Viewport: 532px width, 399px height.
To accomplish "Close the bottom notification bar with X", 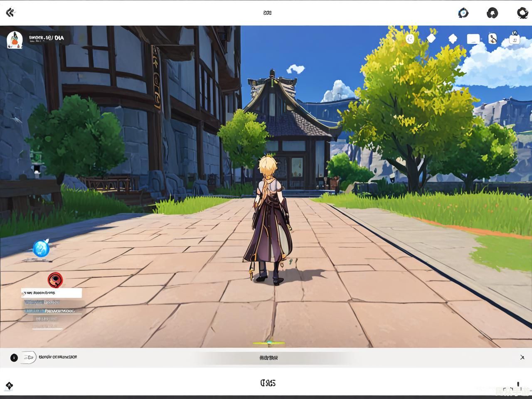I will (x=522, y=357).
